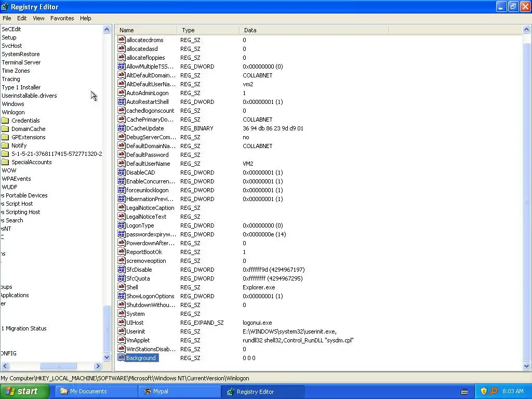The height and width of the screenshot is (399, 532).
Task: Select the Userinstallable.drivers key
Action: (29, 96)
